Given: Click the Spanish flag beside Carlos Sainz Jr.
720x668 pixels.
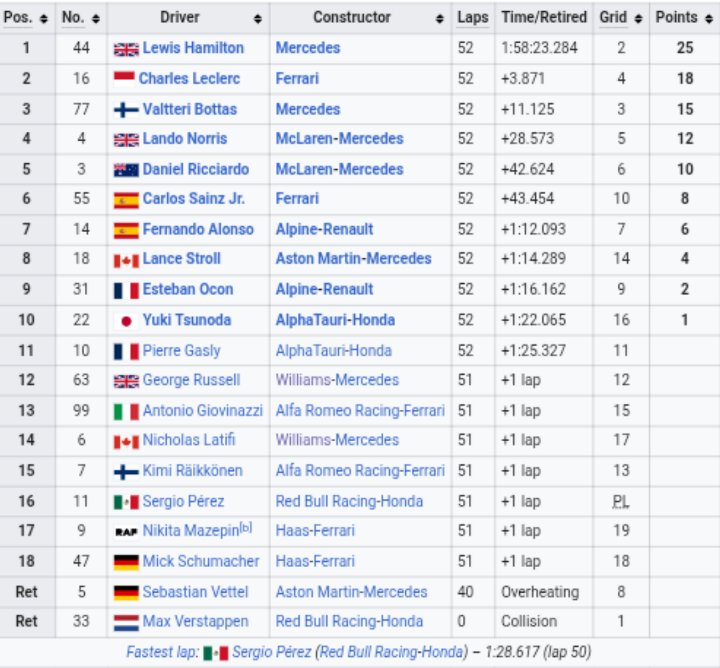Looking at the screenshot, I should (126, 201).
